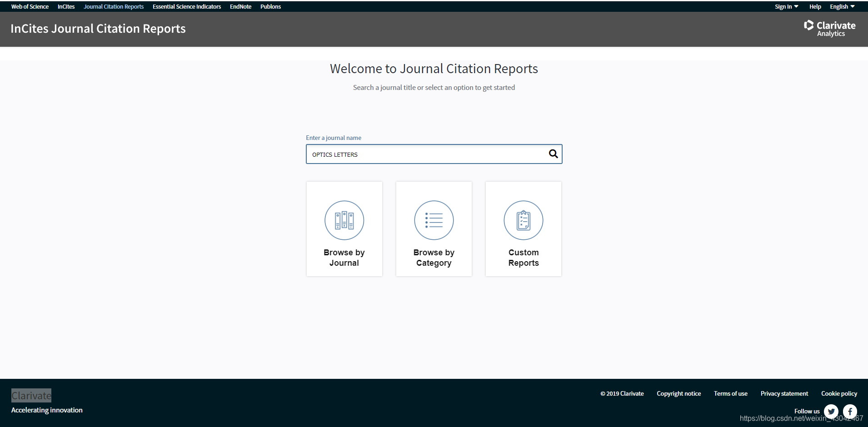Screen dimensions: 868x427
Task: Click the Welcome to Journal Citation Reports heading
Action: [434, 69]
